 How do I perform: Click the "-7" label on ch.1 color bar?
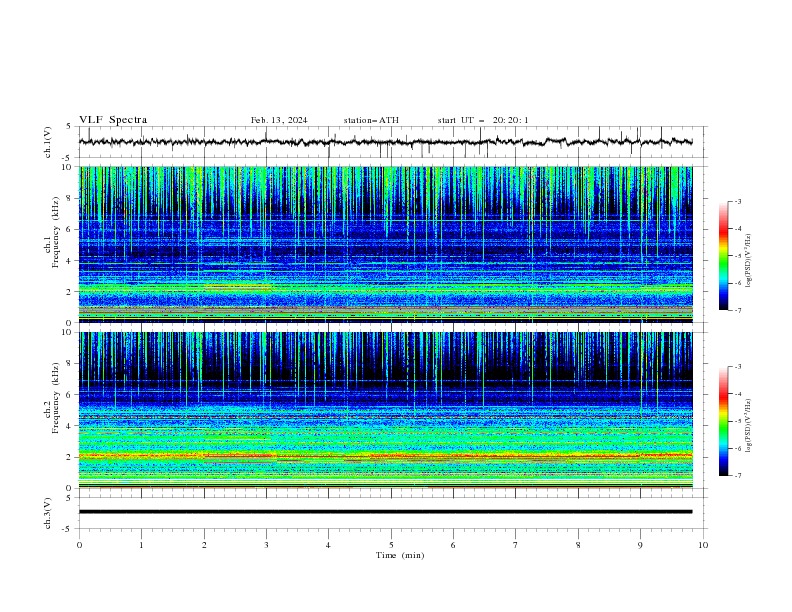[x=737, y=310]
